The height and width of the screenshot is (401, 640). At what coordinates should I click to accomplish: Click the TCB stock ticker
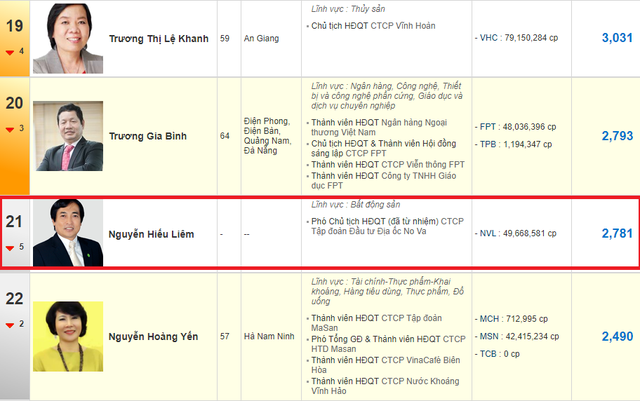pyautogui.click(x=488, y=354)
